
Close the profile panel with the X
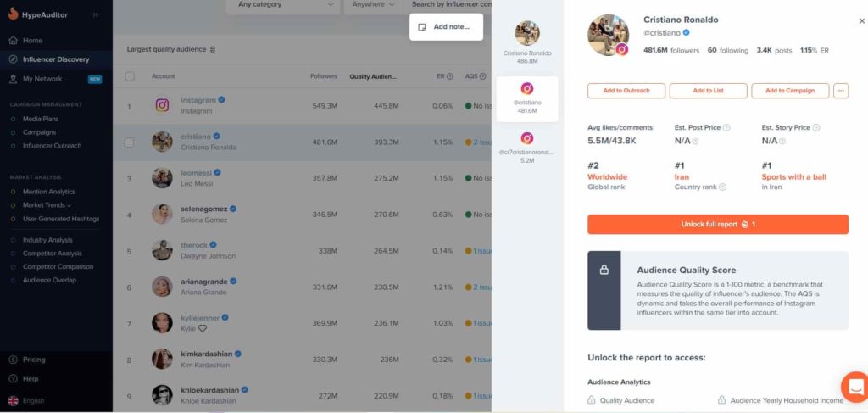pos(861,21)
